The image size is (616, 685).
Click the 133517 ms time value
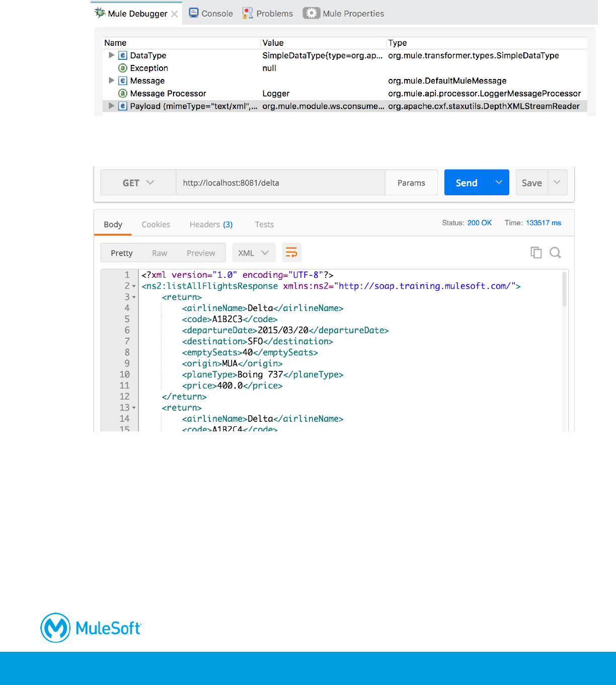(x=544, y=223)
